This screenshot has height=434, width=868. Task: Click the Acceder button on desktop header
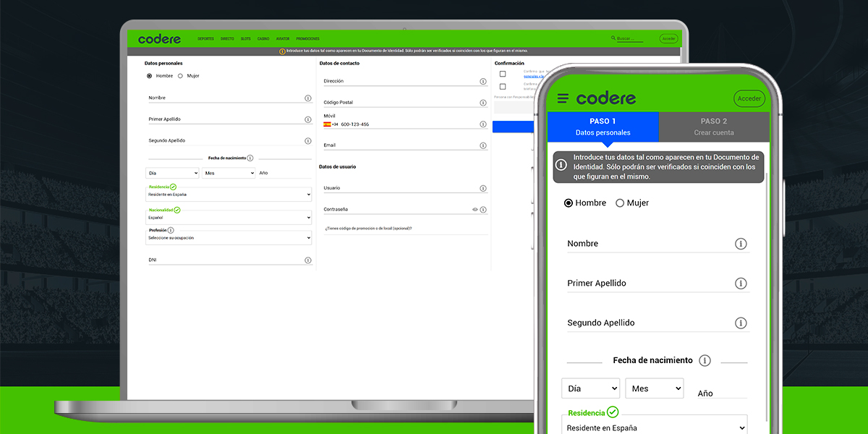(x=668, y=39)
